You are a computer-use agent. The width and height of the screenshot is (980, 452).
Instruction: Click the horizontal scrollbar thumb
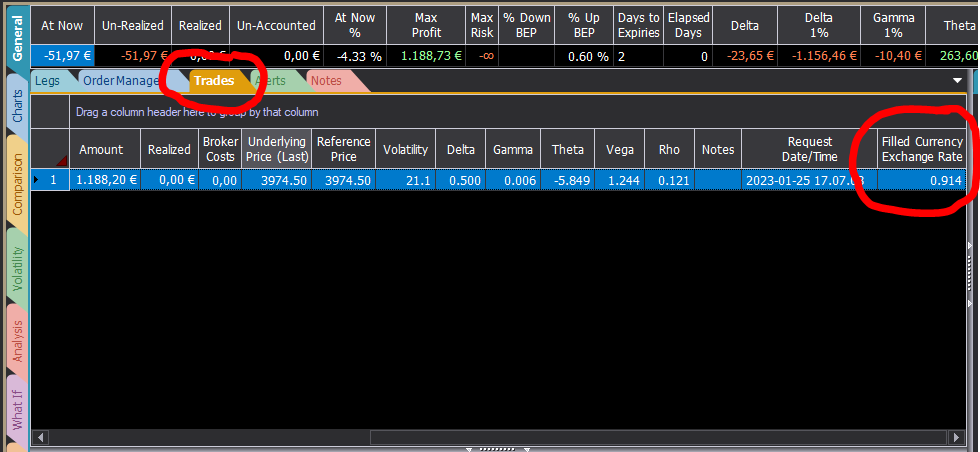click(659, 436)
